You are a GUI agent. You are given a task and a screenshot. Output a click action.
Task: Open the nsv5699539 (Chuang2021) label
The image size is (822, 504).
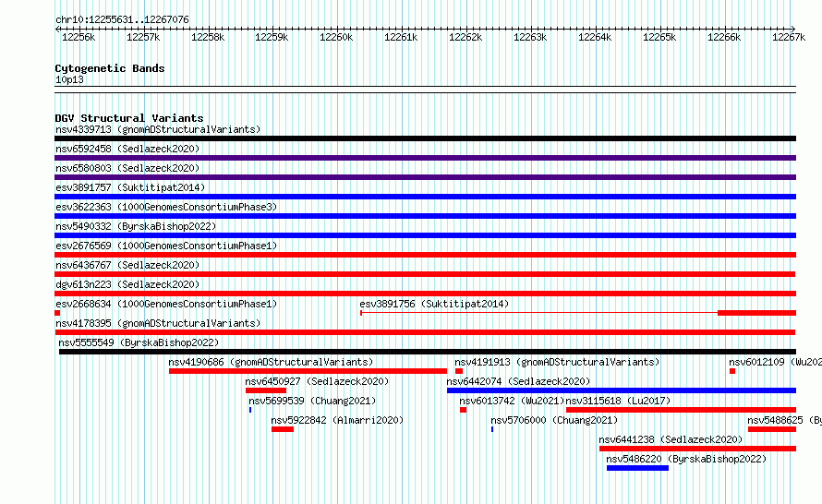[x=312, y=401]
